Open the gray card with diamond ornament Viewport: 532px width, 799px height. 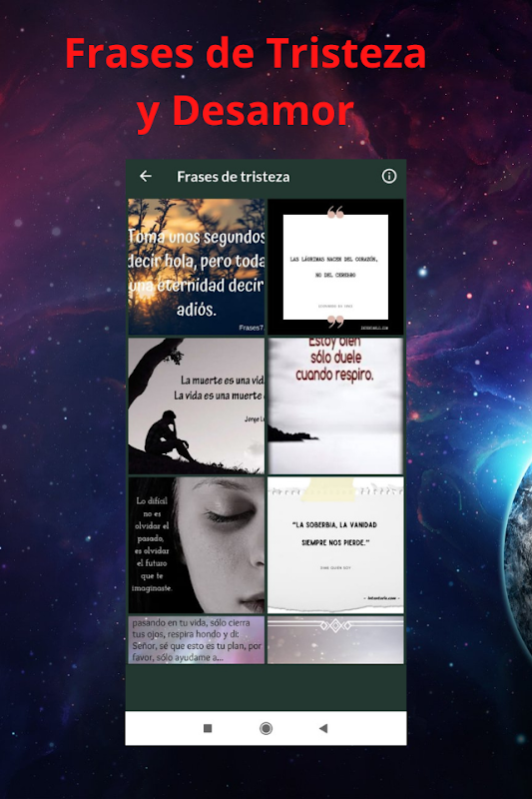[x=335, y=640]
